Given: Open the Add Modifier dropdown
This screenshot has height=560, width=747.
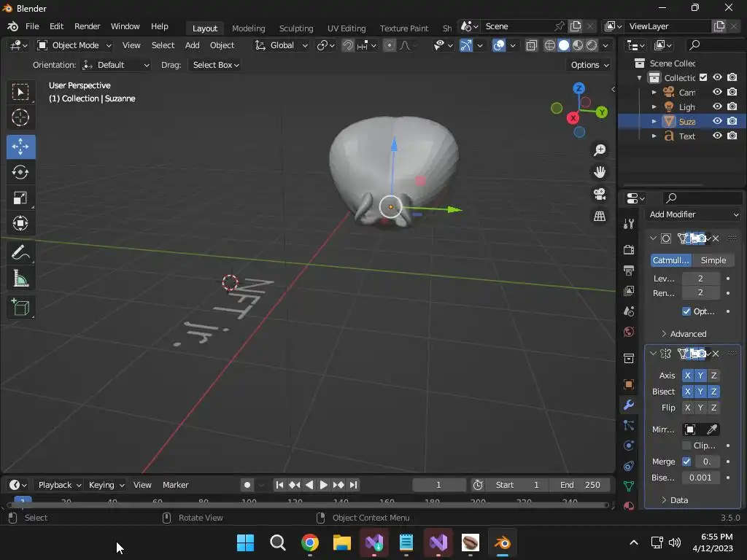Looking at the screenshot, I should pos(693,214).
